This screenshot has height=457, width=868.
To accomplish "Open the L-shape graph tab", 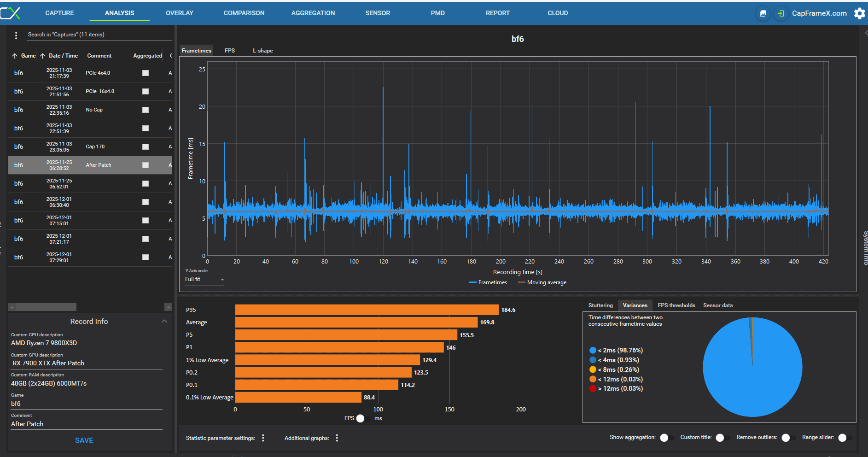I will [262, 51].
